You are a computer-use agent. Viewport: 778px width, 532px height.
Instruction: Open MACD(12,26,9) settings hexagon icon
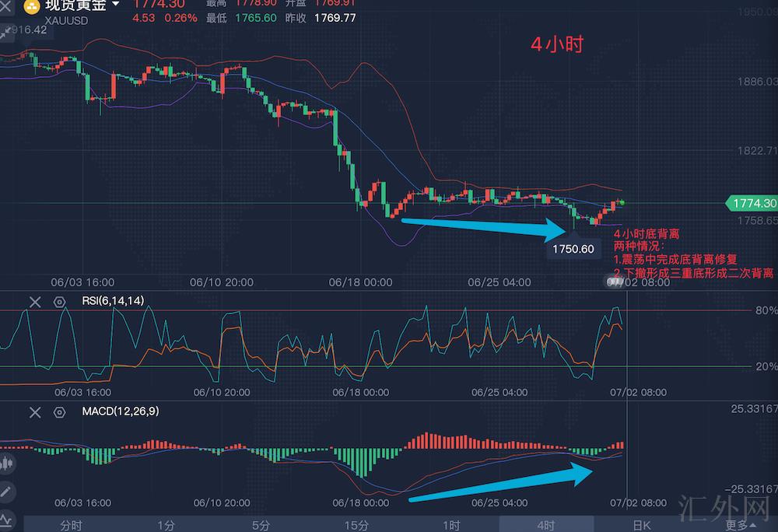coord(60,412)
